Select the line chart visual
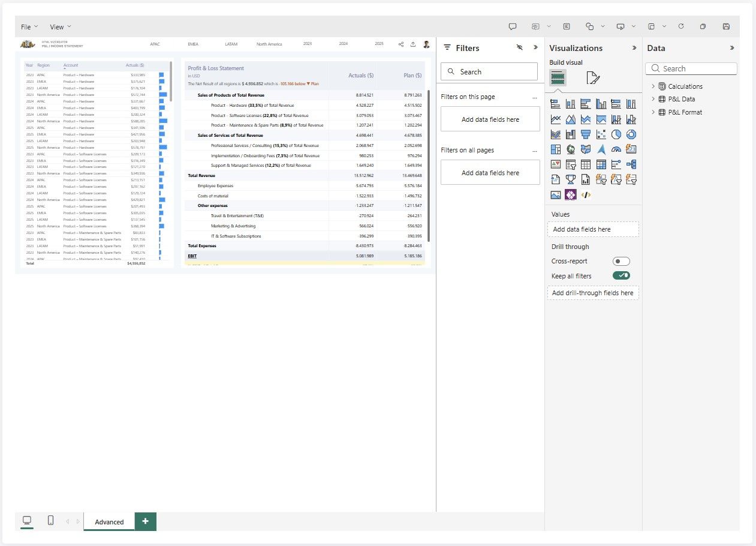The height and width of the screenshot is (546, 756). (555, 119)
